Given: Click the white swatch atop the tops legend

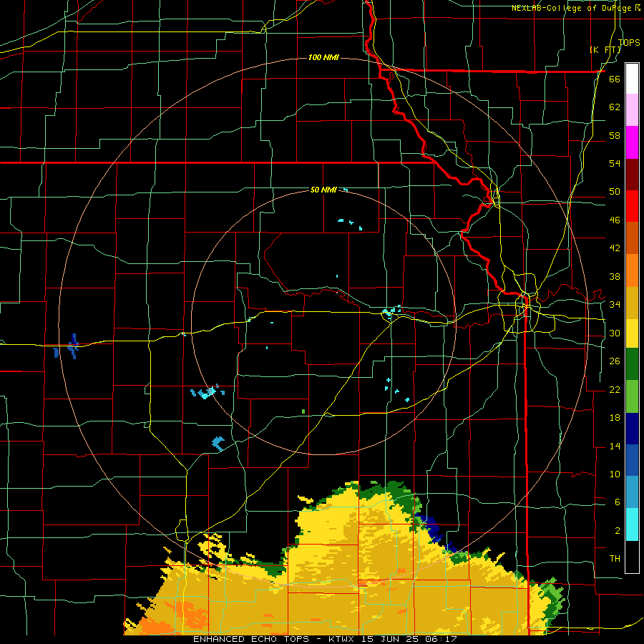Looking at the screenshot, I should pos(632,79).
